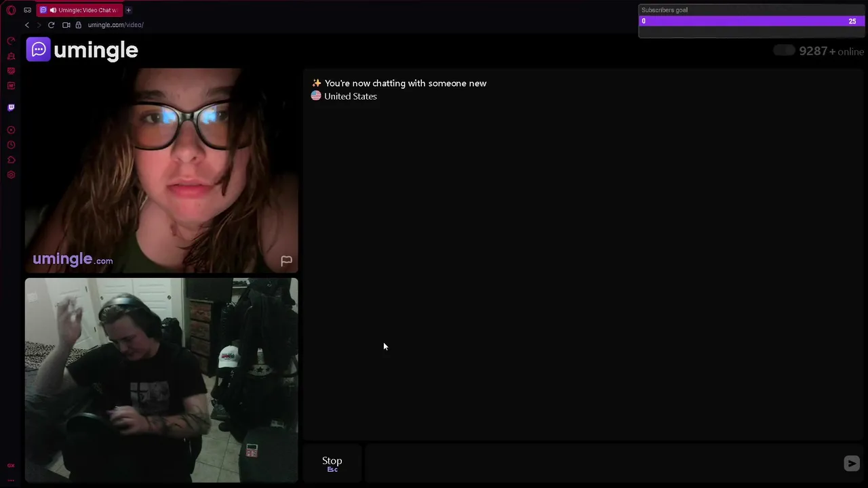This screenshot has height=488, width=868.
Task: Open the M mods sidebar icon
Action: [x=11, y=86]
